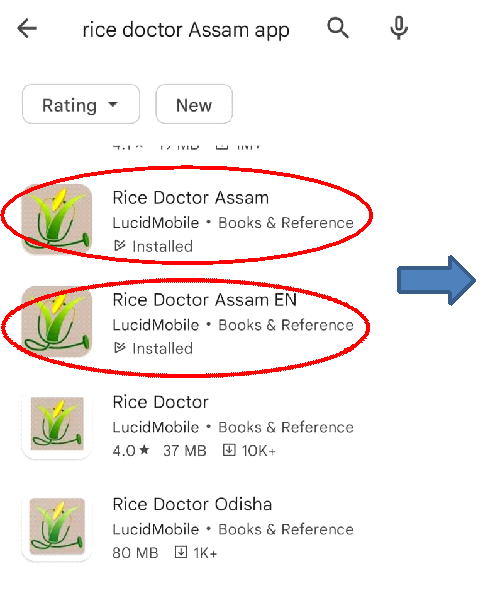
Task: Select Rice Doctor Assam EN title
Action: click(205, 300)
